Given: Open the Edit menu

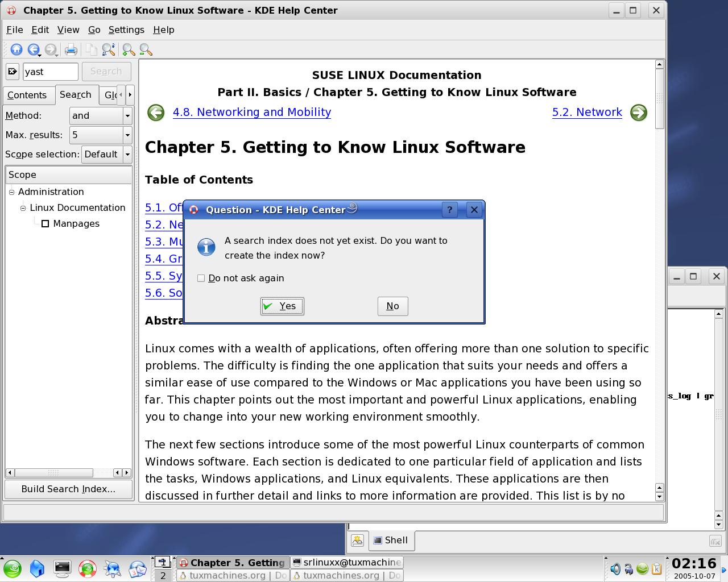Looking at the screenshot, I should point(40,30).
